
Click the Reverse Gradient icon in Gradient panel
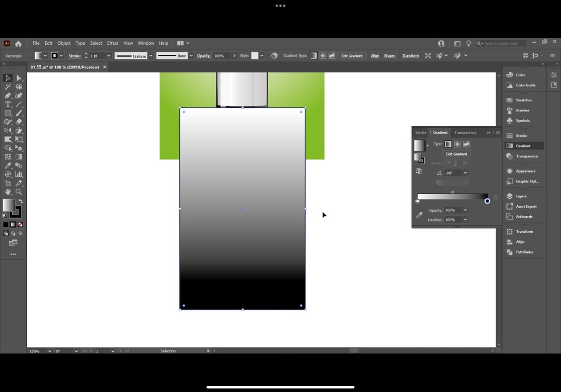pyautogui.click(x=419, y=171)
